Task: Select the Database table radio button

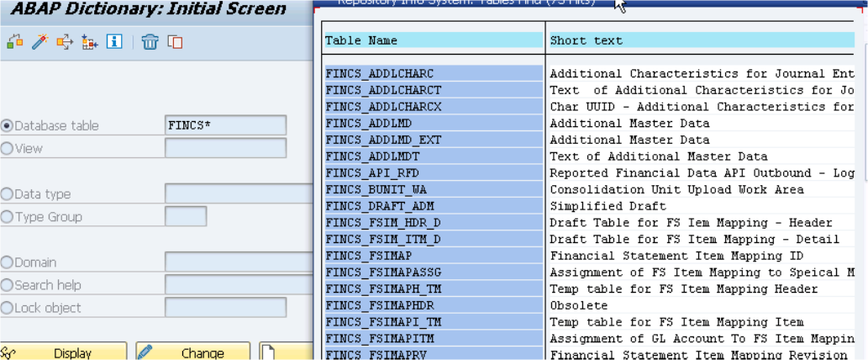Action: (8, 125)
